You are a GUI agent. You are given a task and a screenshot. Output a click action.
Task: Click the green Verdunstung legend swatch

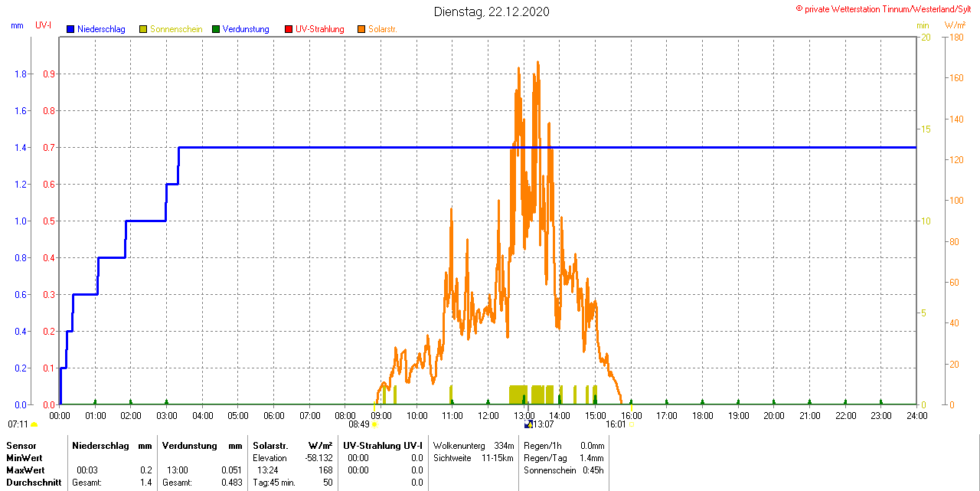(x=216, y=29)
